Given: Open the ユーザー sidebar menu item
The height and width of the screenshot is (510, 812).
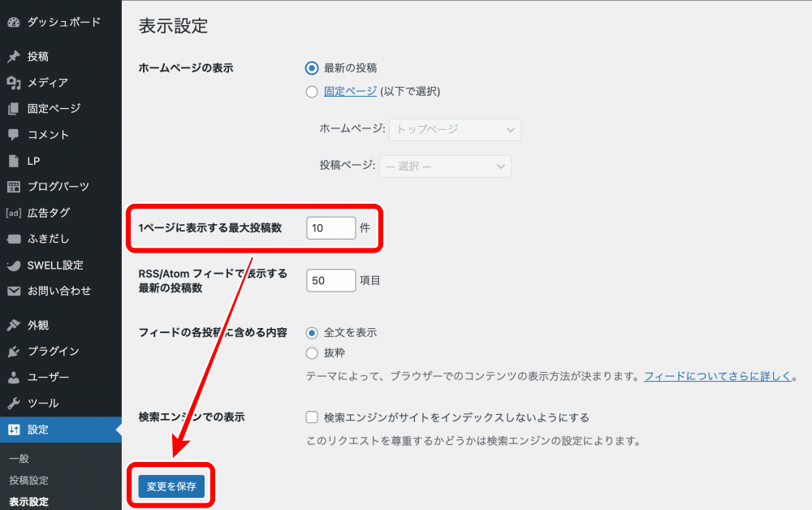Looking at the screenshot, I should [48, 377].
